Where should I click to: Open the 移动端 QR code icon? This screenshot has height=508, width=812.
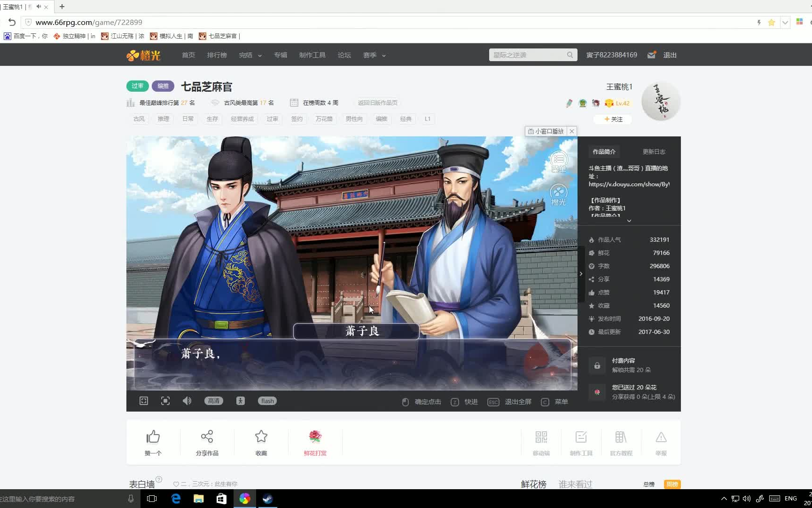[x=541, y=437]
